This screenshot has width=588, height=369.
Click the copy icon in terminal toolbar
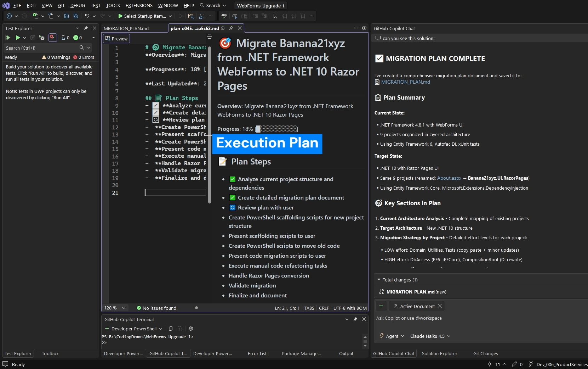click(x=171, y=329)
